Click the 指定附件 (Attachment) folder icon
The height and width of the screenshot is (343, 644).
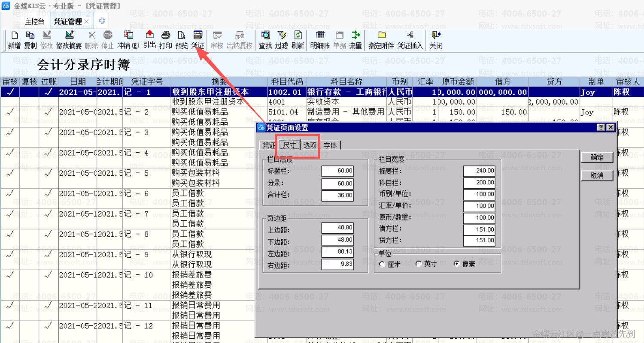pyautogui.click(x=381, y=36)
